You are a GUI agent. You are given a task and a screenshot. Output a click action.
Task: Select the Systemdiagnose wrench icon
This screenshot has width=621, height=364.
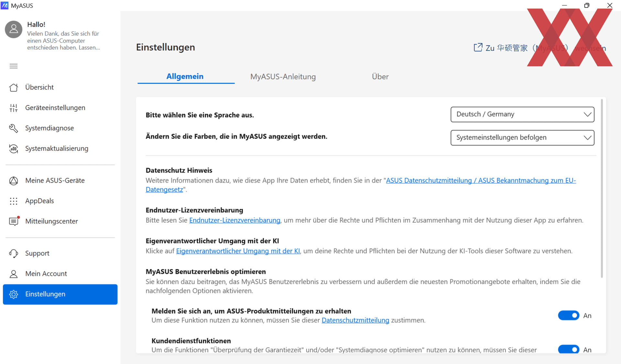click(14, 128)
